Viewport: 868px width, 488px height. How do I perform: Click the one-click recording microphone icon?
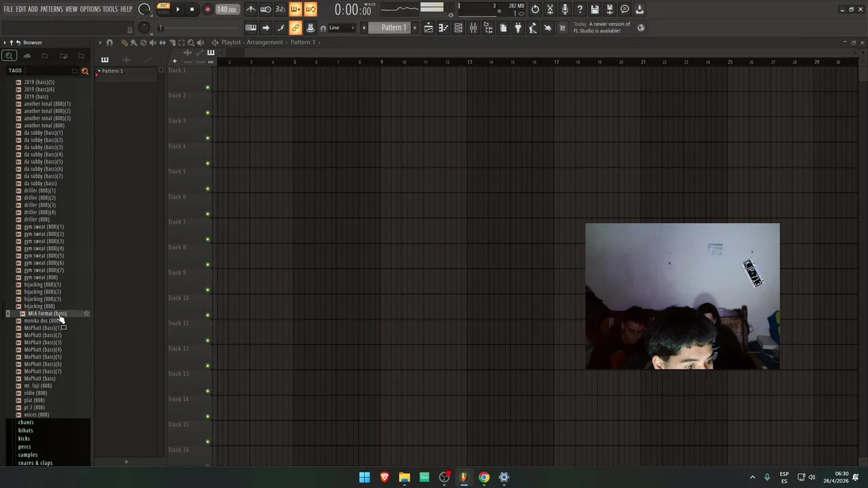point(565,9)
